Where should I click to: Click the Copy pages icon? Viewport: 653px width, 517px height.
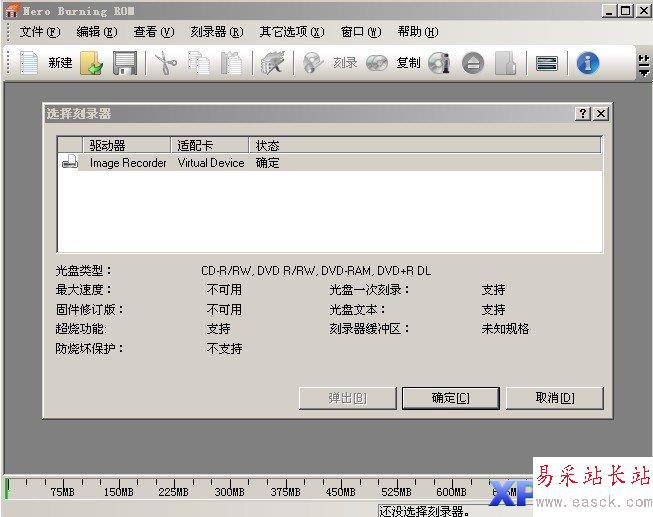(199, 63)
